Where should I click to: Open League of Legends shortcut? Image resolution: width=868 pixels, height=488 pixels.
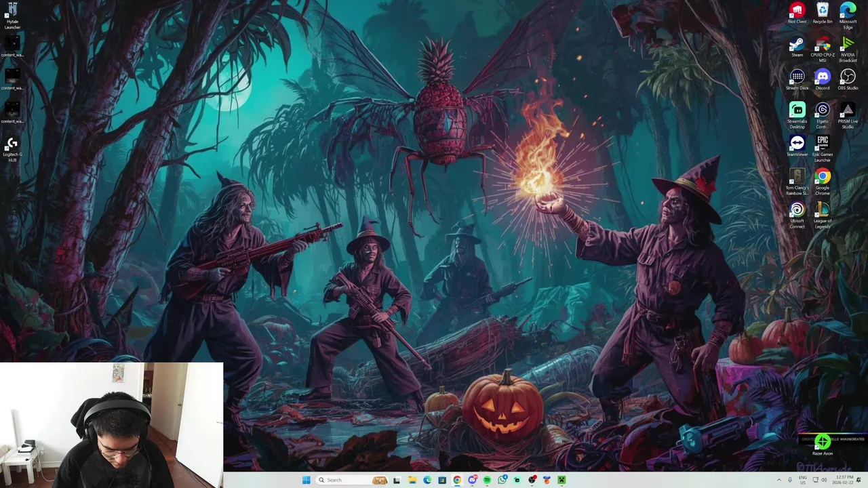(x=823, y=216)
